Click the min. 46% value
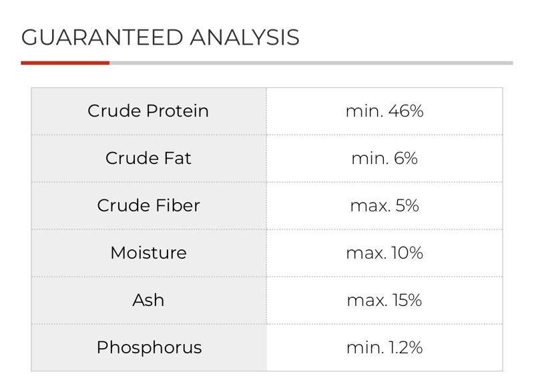Image resolution: width=534 pixels, height=392 pixels. (384, 111)
